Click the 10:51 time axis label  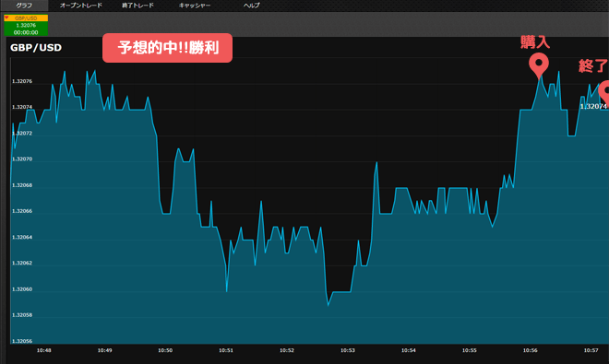click(x=226, y=350)
